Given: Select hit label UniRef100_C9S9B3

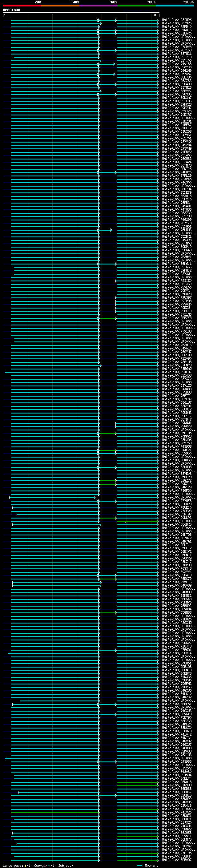Looking at the screenshot, I should pyautogui.click(x=176, y=761).
